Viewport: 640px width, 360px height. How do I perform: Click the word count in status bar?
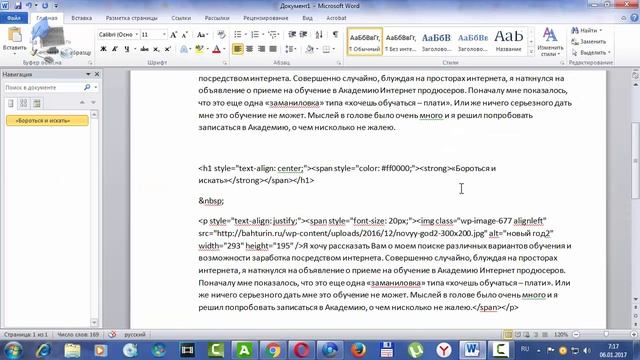(78, 335)
